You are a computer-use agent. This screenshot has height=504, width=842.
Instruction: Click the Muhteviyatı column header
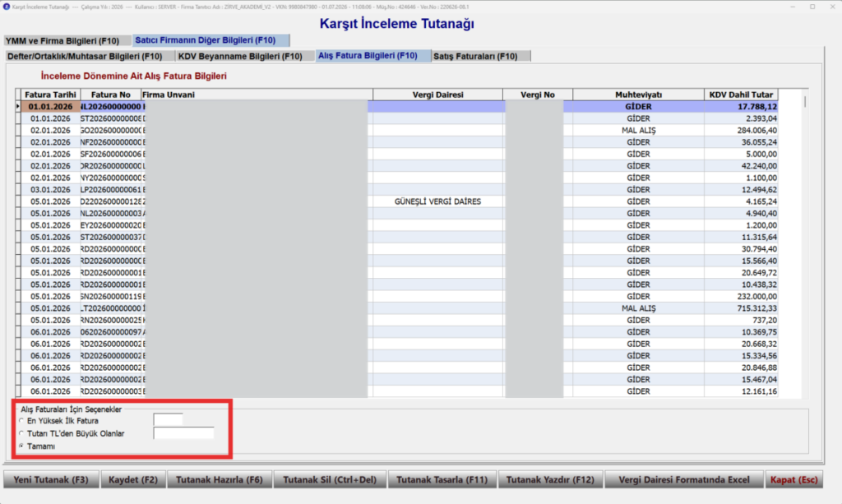point(638,95)
